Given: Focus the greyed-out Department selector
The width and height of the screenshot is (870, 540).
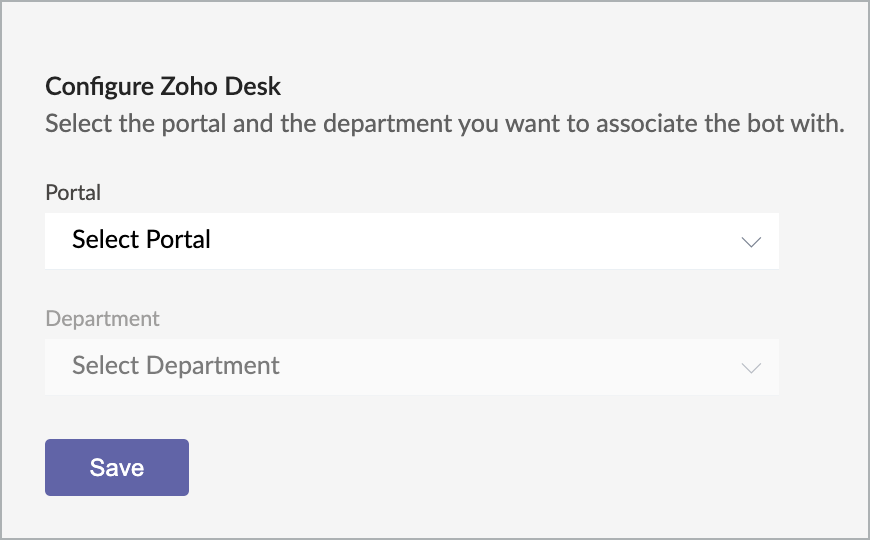Looking at the screenshot, I should [x=411, y=366].
